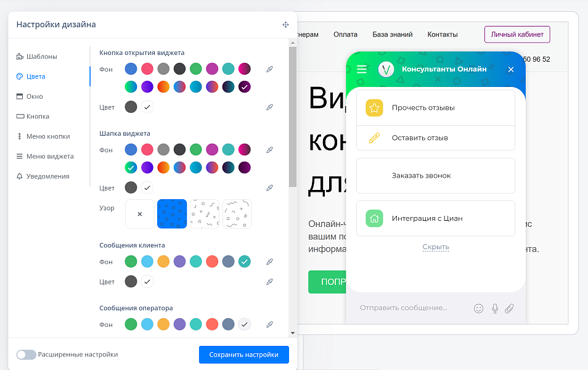
Task: Click the paperclip attachment icon
Action: [x=510, y=308]
